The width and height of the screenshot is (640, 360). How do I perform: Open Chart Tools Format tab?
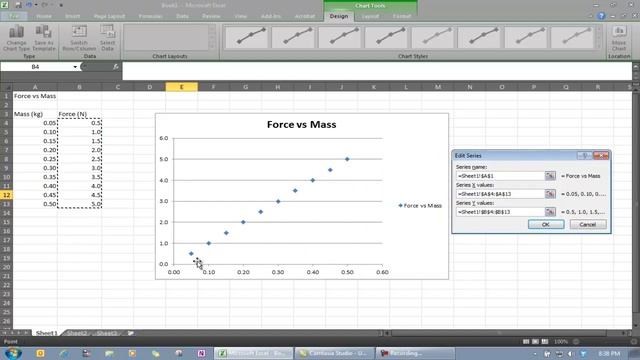[402, 16]
